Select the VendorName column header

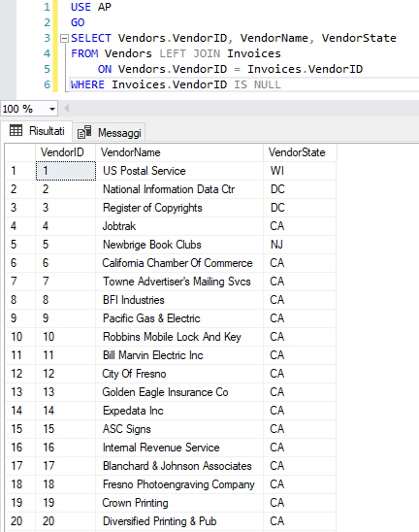(179, 152)
